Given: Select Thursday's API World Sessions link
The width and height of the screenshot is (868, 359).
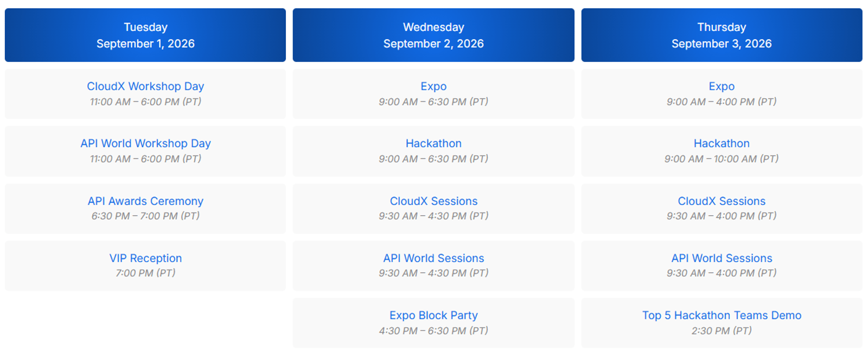Looking at the screenshot, I should tap(722, 258).
